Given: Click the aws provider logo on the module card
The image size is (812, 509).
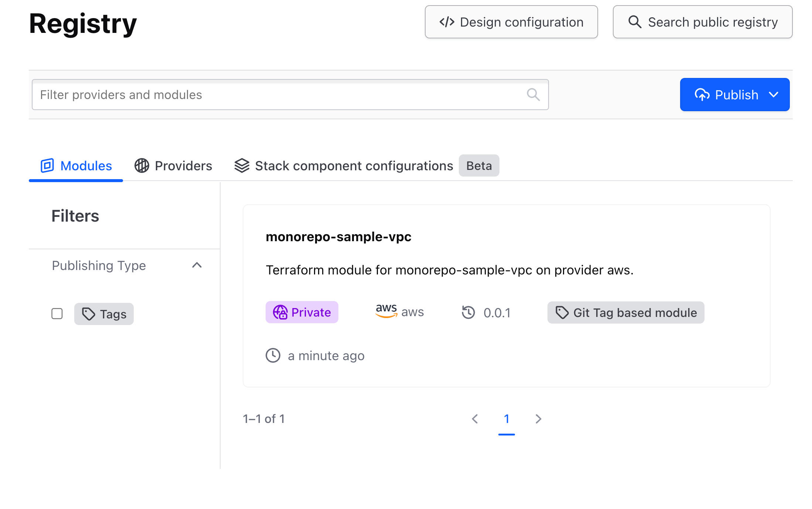Looking at the screenshot, I should [x=386, y=311].
